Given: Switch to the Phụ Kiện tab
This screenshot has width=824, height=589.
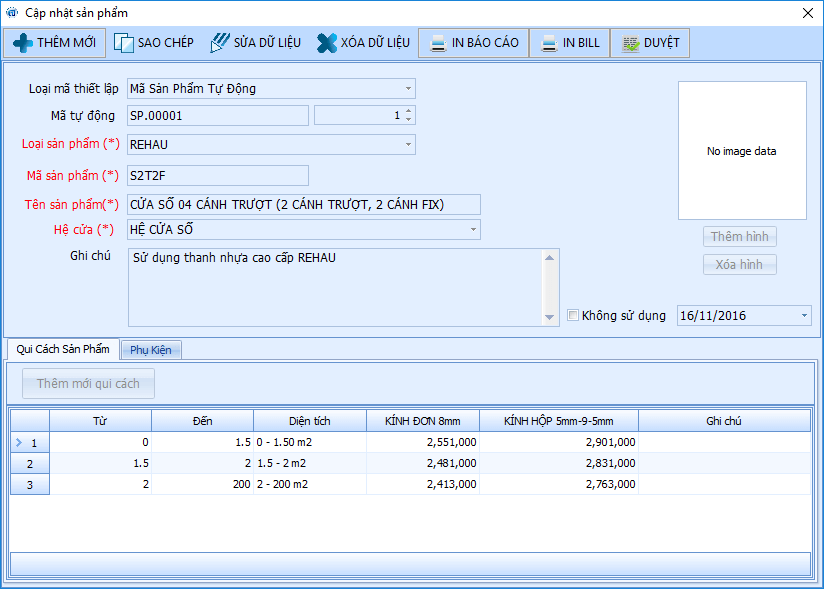Looking at the screenshot, I should tap(151, 349).
